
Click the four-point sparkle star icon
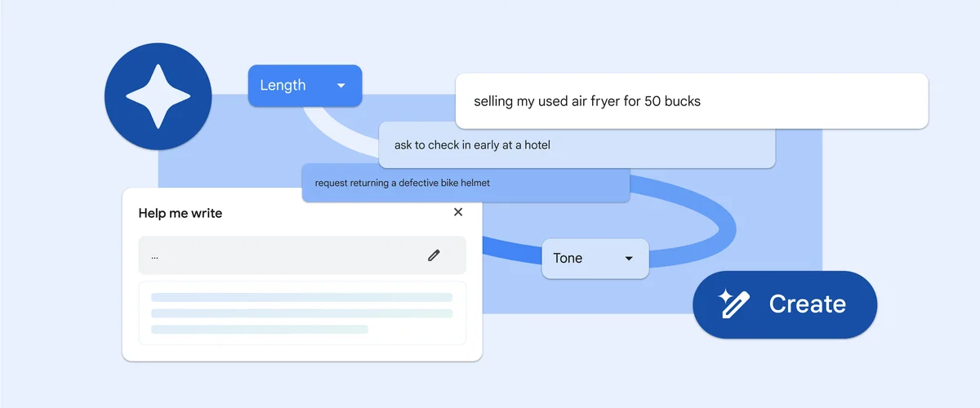[x=158, y=96]
